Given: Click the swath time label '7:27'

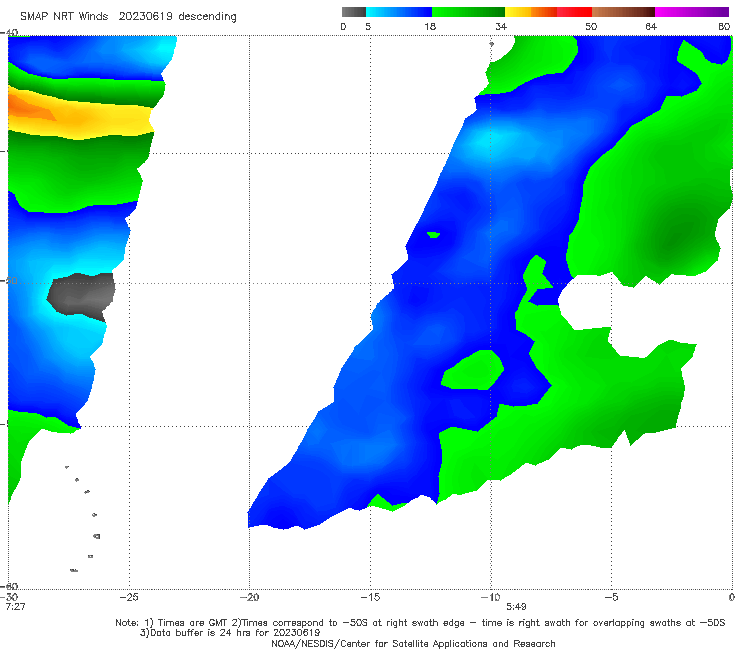Looking at the screenshot, I should (x=15, y=607).
